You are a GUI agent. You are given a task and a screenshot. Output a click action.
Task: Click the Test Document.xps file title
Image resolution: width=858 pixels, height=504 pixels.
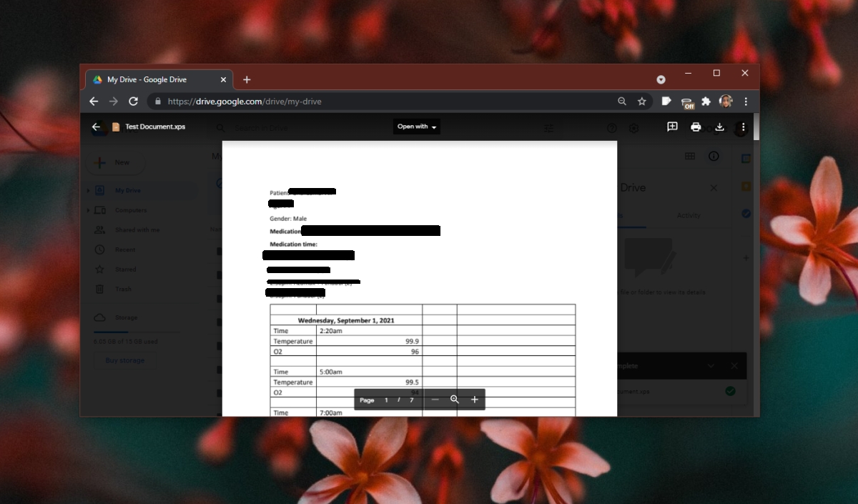point(155,127)
